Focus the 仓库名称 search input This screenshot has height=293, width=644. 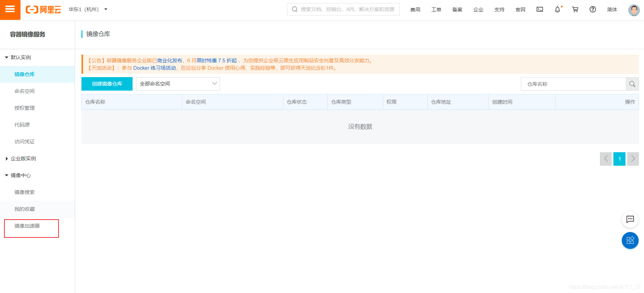tap(573, 84)
